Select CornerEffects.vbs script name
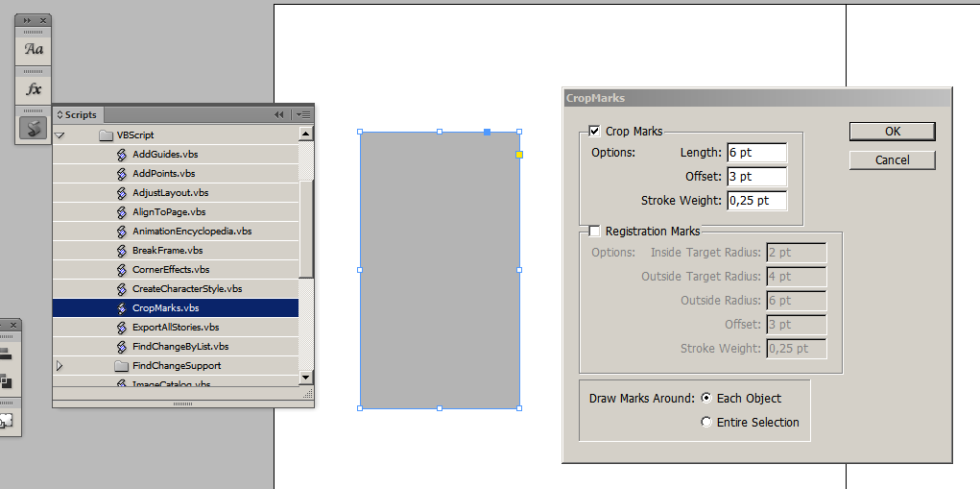This screenshot has width=980, height=489. [x=171, y=270]
